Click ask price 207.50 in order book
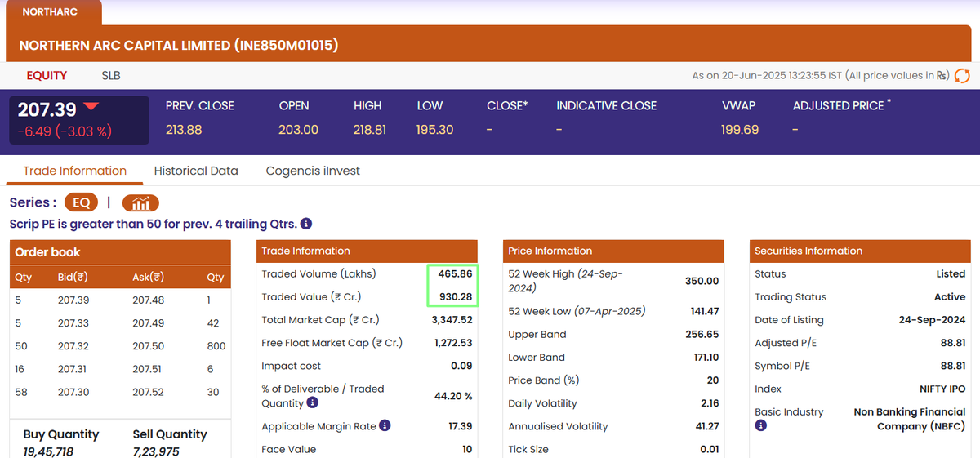This screenshot has height=458, width=980. [x=148, y=346]
